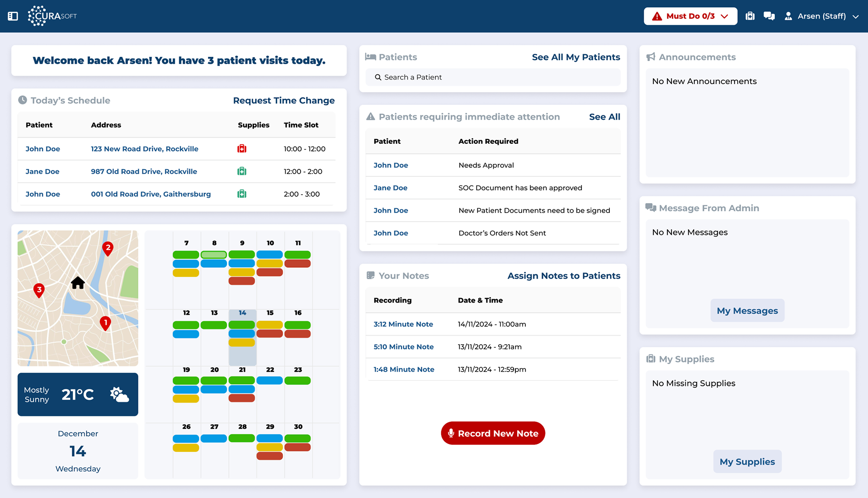Image resolution: width=868 pixels, height=498 pixels.
Task: Click the home marker on the map
Action: [x=78, y=283]
